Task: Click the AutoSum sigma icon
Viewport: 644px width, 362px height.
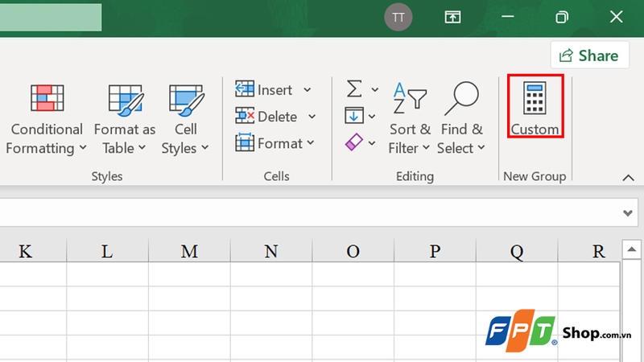Action: point(354,88)
